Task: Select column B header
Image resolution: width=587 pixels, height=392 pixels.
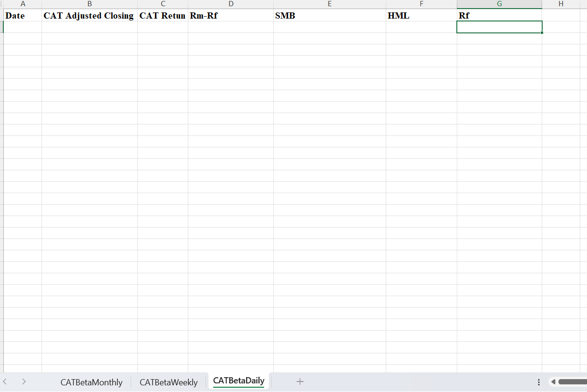Action: click(90, 4)
